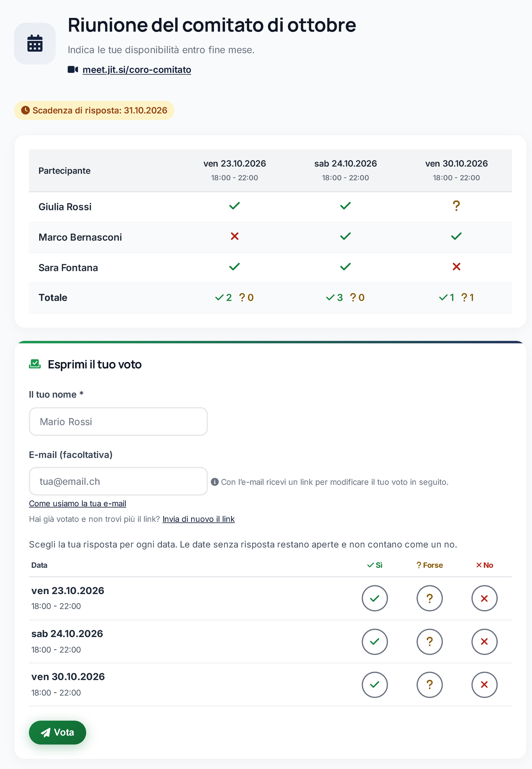Click the 'Scadenza di risposta: 31.10.2026' deadline text
532x769 pixels.
pyautogui.click(x=100, y=110)
